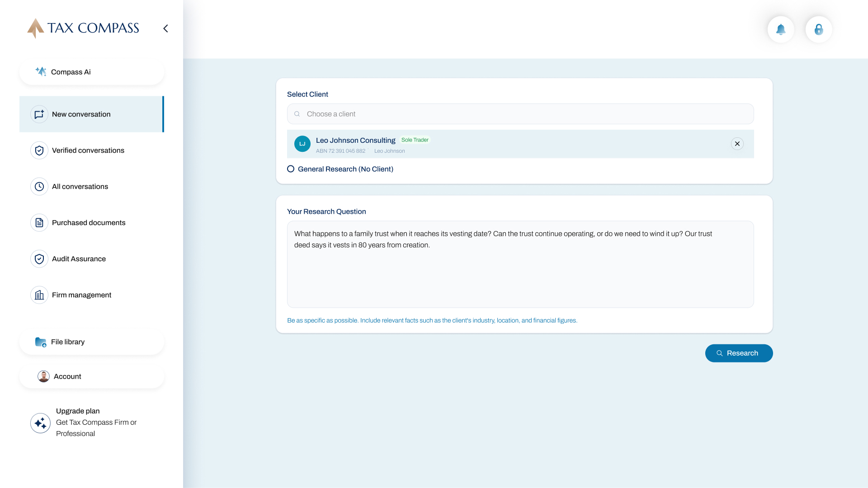Click the All conversations clock icon
The height and width of the screenshot is (488, 868).
click(39, 187)
